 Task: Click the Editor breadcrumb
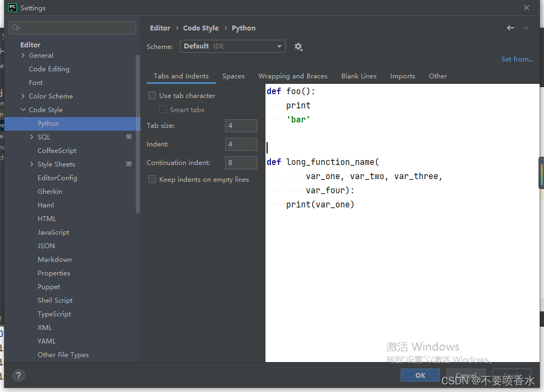(160, 28)
